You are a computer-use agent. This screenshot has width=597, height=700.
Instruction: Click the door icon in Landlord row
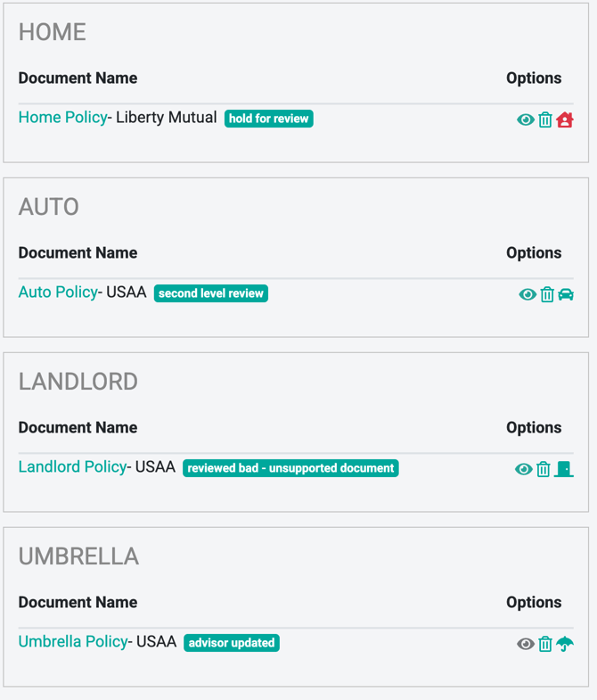[563, 469]
